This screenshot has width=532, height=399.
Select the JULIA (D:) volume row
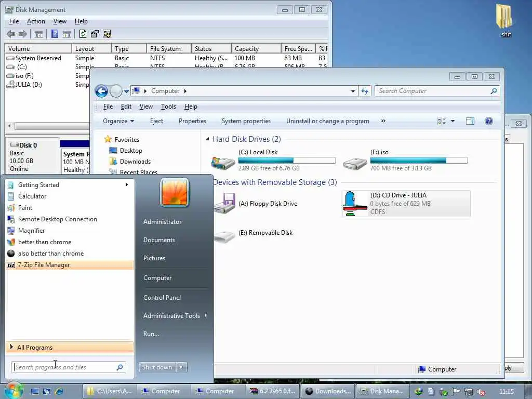47,85
